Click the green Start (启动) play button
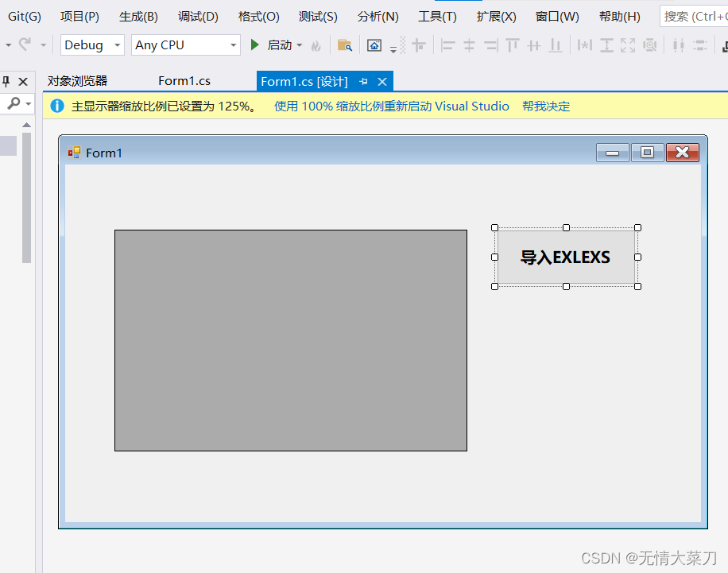Screen dimensions: 728x573 point(254,45)
